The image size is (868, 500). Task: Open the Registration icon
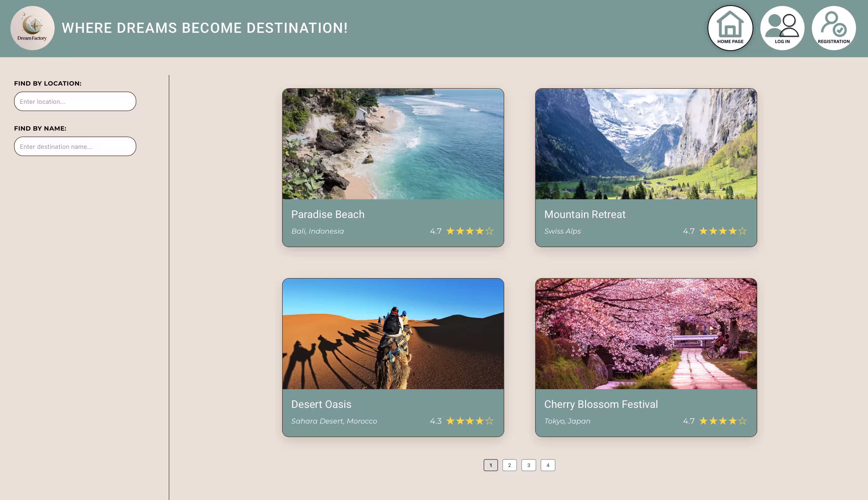point(834,28)
